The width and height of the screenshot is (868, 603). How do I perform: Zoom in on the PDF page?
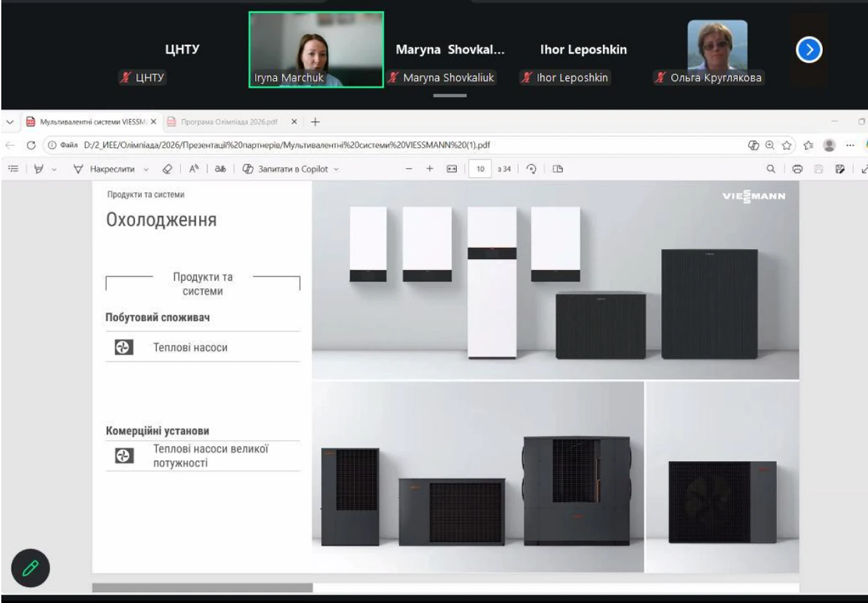[429, 169]
